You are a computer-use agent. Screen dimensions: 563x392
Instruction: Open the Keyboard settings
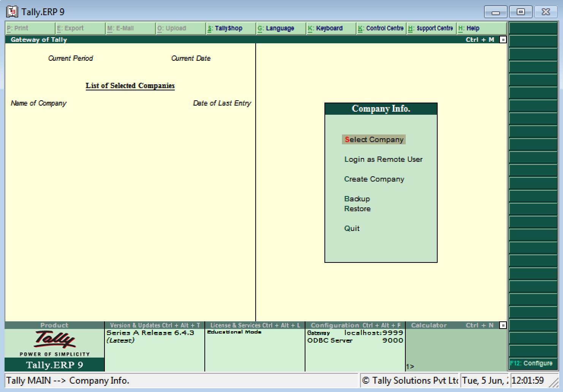(x=325, y=28)
